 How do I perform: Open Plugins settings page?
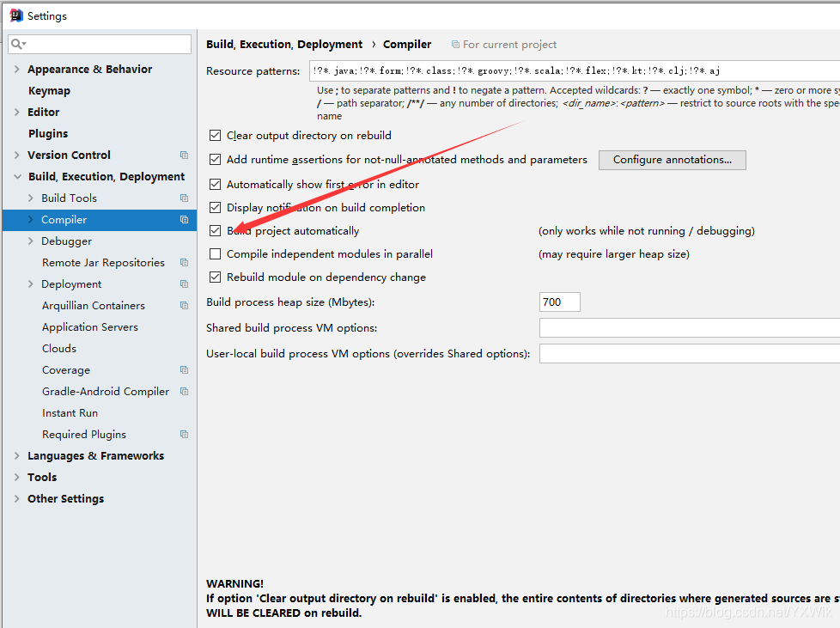click(48, 133)
